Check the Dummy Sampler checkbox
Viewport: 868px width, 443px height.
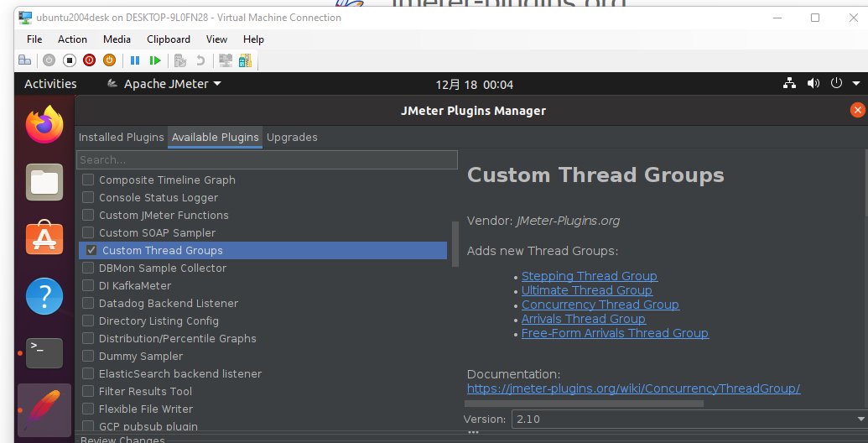(x=88, y=356)
